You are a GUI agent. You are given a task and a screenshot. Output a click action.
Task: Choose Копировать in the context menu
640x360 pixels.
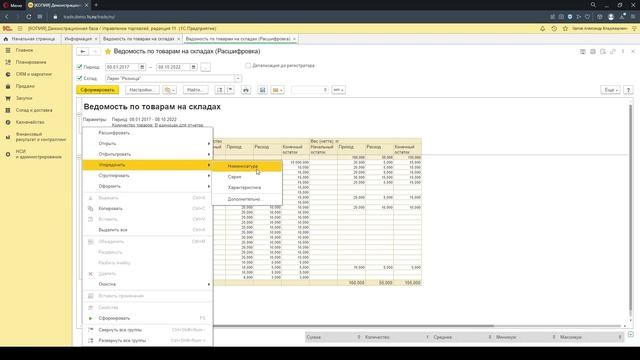point(147,209)
